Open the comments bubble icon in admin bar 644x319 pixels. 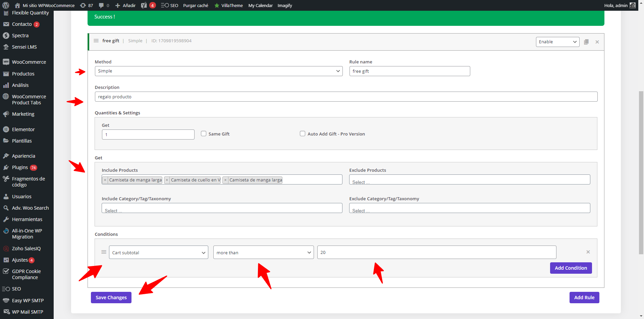pyautogui.click(x=101, y=5)
